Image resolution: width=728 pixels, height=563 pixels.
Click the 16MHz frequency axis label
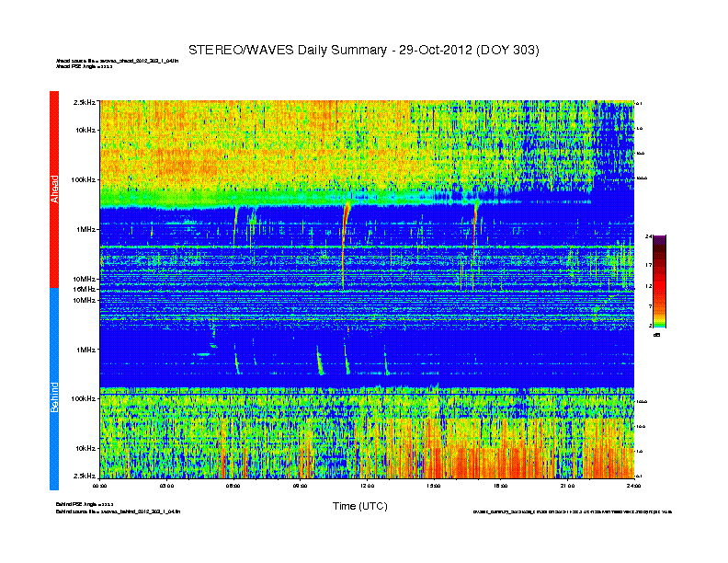pos(84,289)
